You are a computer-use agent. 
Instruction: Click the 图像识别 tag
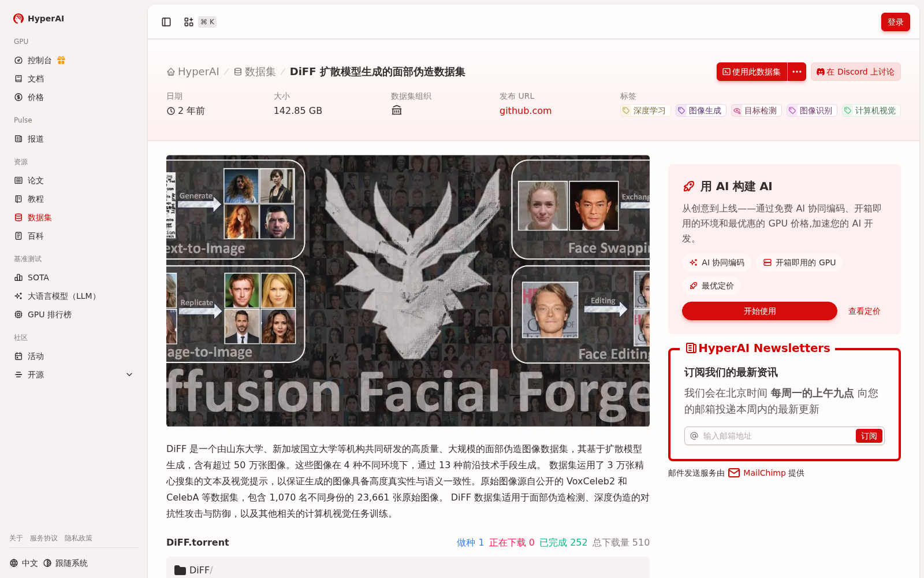[811, 110]
